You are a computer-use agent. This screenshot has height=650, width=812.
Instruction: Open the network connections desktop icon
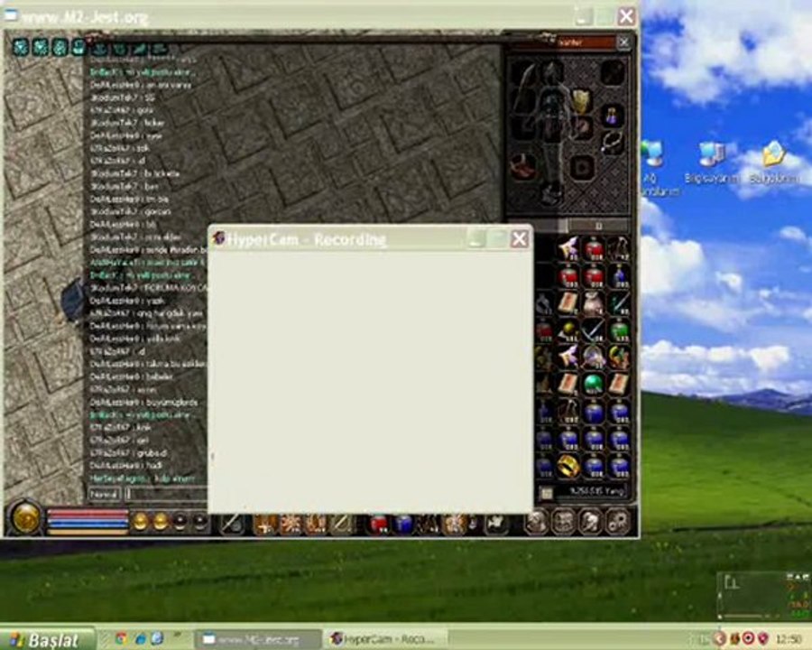click(x=655, y=167)
